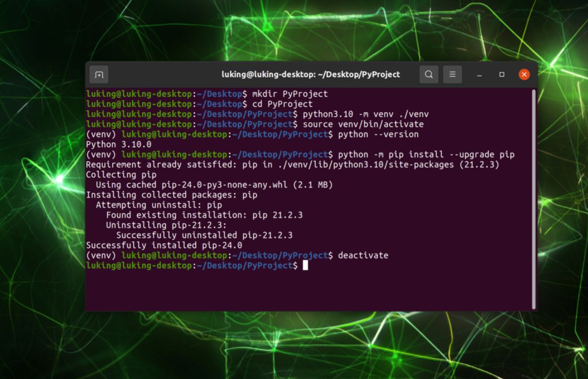The height and width of the screenshot is (379, 588).
Task: Minimize the terminal window
Action: [479, 74]
